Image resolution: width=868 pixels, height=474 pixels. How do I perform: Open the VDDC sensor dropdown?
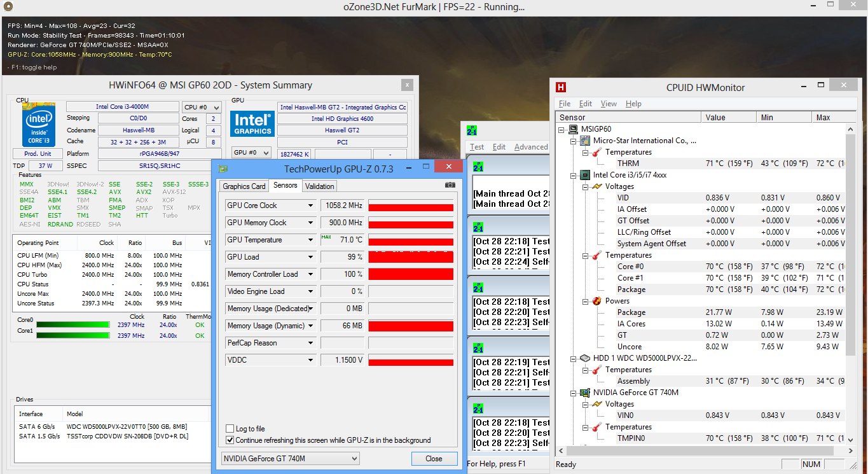click(x=311, y=359)
